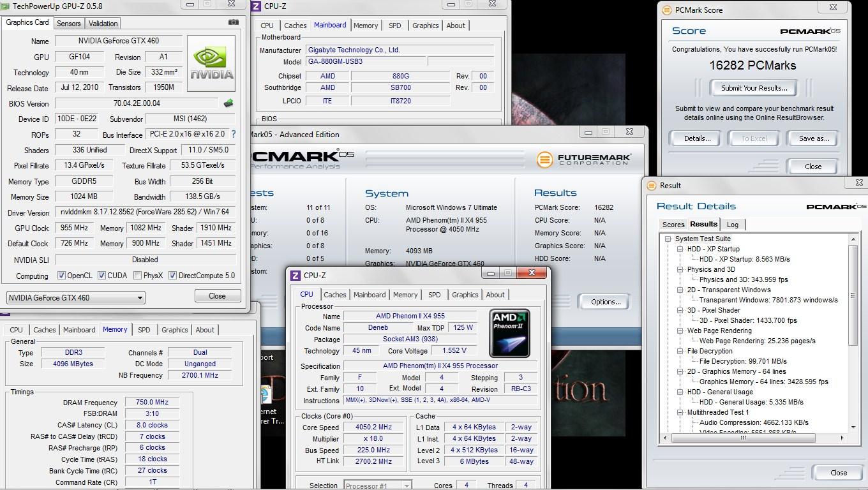Click the Options... button in PCMark05

605,302
